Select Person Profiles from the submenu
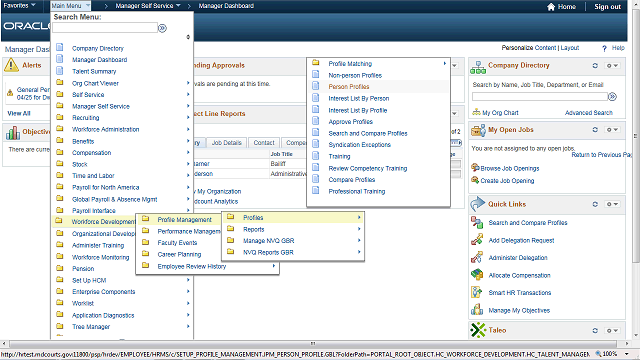The image size is (640, 360). pos(349,87)
